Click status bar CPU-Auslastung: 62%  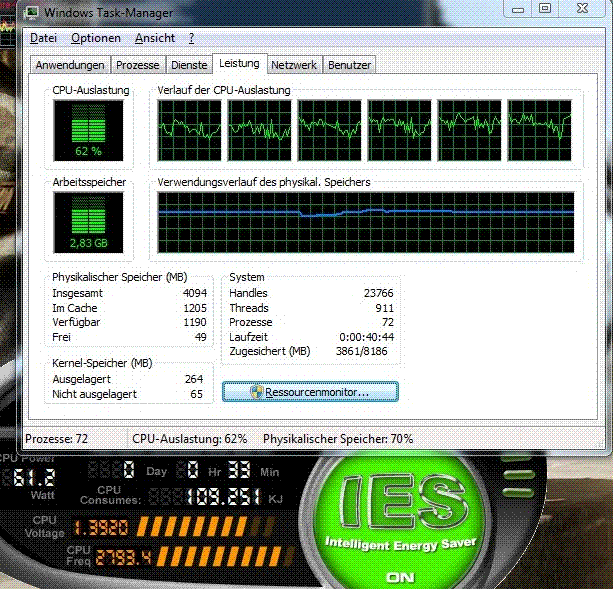point(190,439)
